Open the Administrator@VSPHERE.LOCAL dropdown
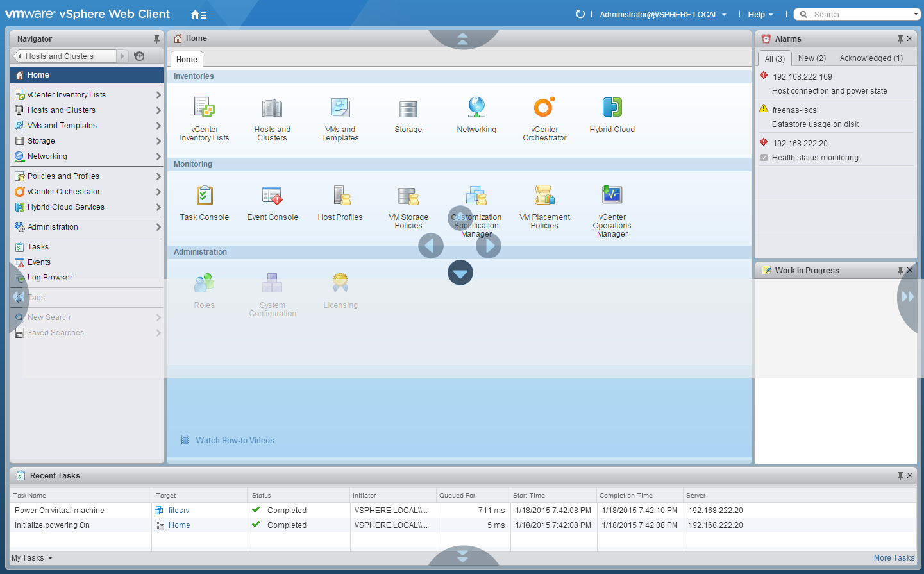This screenshot has height=574, width=924. click(663, 14)
